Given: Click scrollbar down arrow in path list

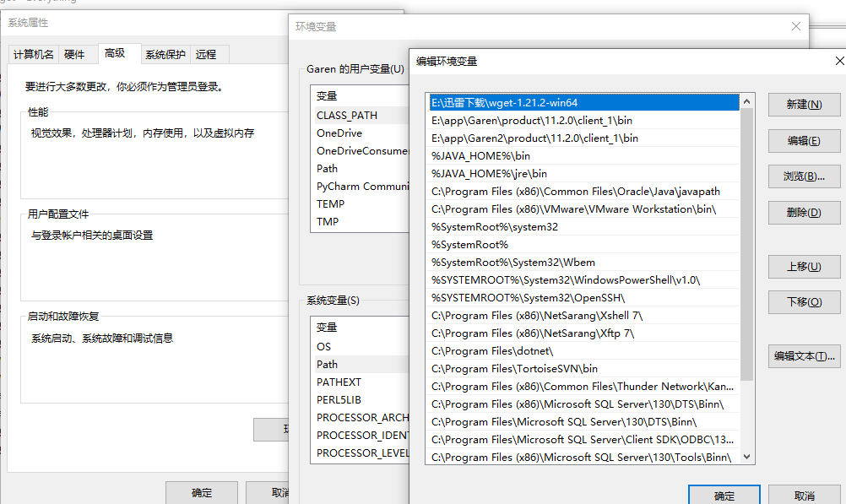Looking at the screenshot, I should coord(746,457).
